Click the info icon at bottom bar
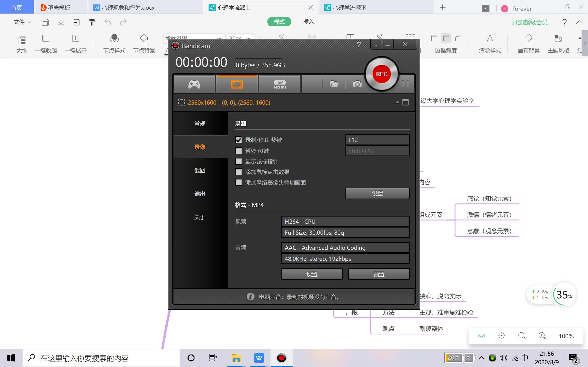 tap(250, 296)
